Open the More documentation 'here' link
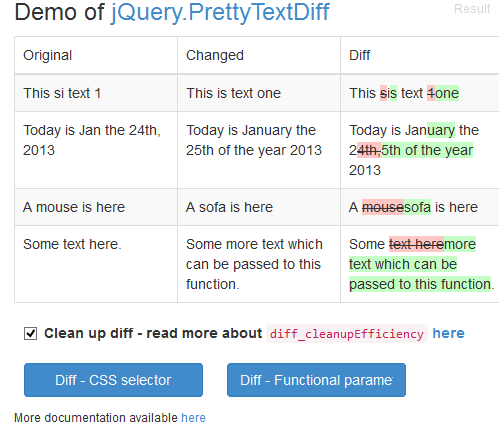The width and height of the screenshot is (499, 428). click(193, 418)
